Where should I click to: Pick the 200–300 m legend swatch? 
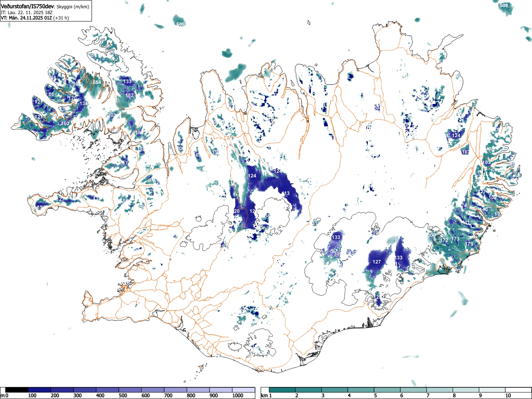click(x=62, y=390)
